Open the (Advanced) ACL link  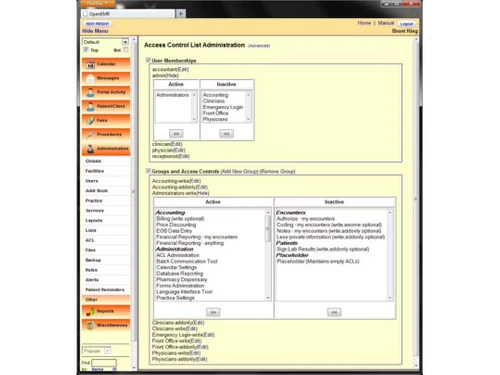pyautogui.click(x=259, y=46)
